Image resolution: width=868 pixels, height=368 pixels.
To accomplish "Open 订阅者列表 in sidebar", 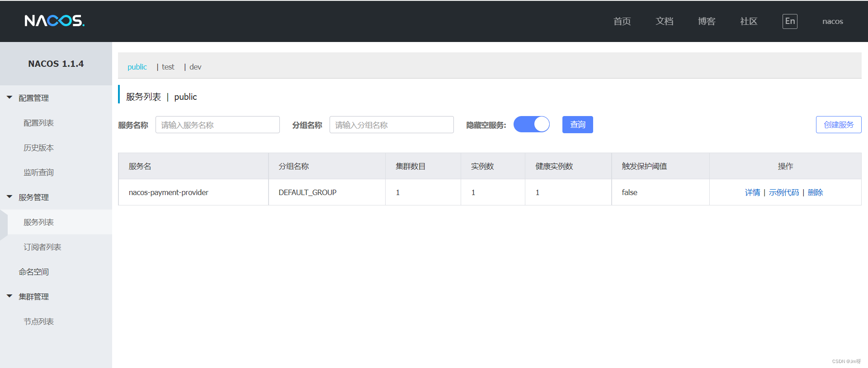I will coord(42,247).
